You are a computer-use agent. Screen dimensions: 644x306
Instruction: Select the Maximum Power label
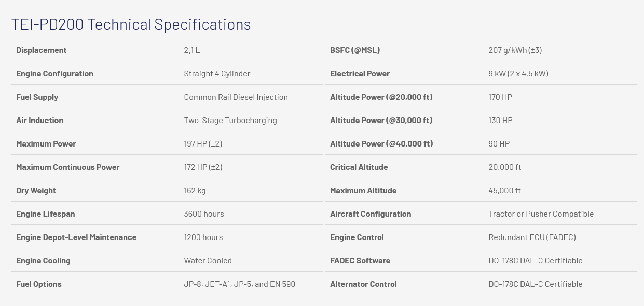point(46,144)
